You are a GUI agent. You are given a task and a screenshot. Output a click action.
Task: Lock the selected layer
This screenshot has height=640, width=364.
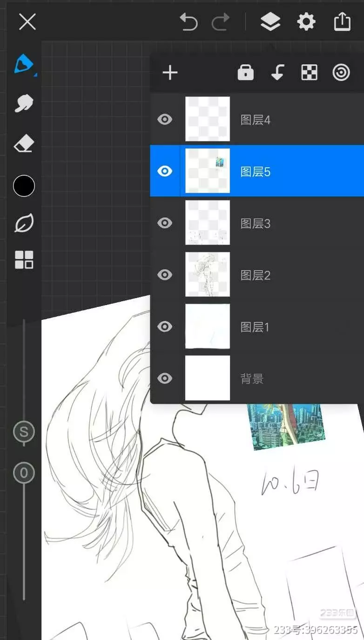tap(245, 73)
